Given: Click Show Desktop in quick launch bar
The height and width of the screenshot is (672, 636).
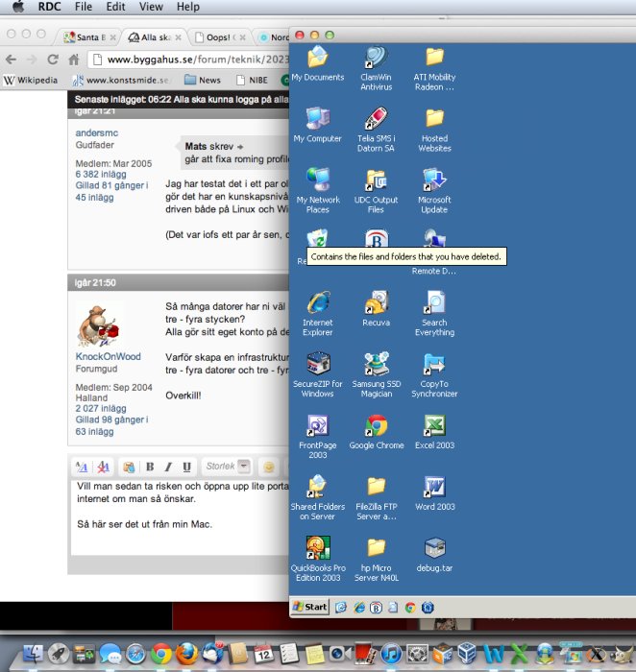Looking at the screenshot, I should (341, 608).
